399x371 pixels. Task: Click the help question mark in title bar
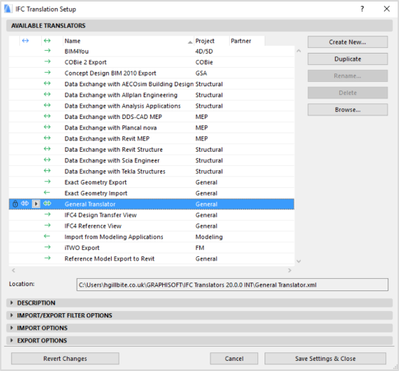[x=362, y=9]
